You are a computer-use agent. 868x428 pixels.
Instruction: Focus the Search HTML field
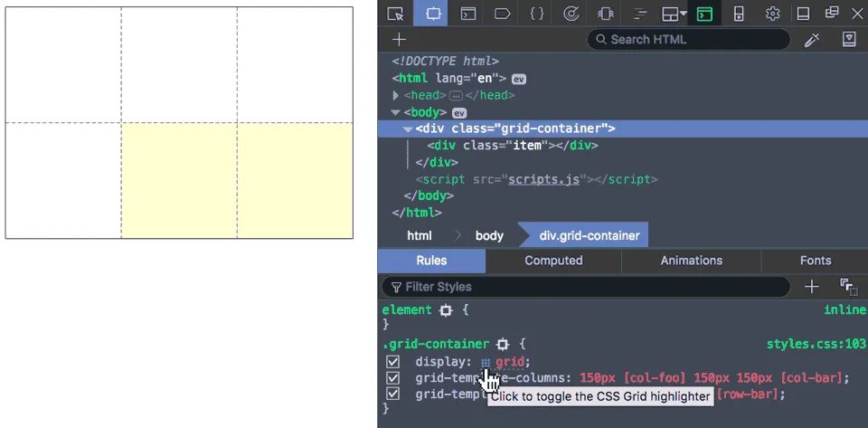pos(689,39)
